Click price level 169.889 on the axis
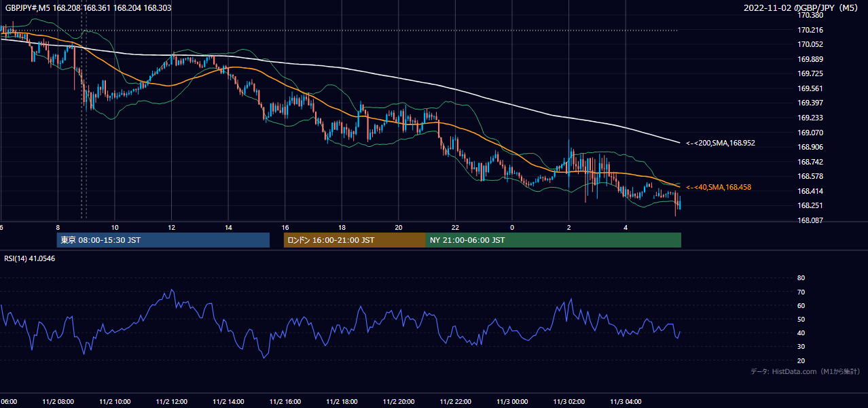The height and width of the screenshot is (408, 868). 810,59
